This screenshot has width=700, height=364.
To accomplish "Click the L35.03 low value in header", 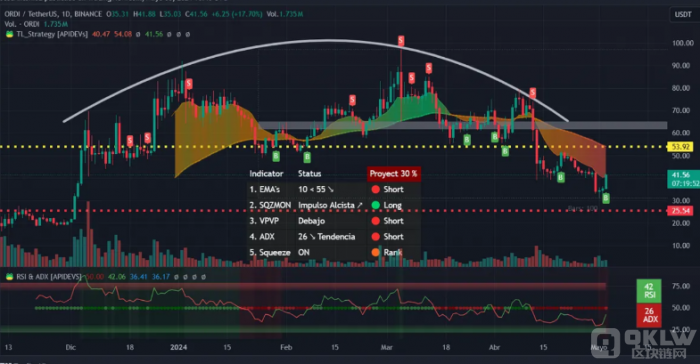I will coord(170,14).
